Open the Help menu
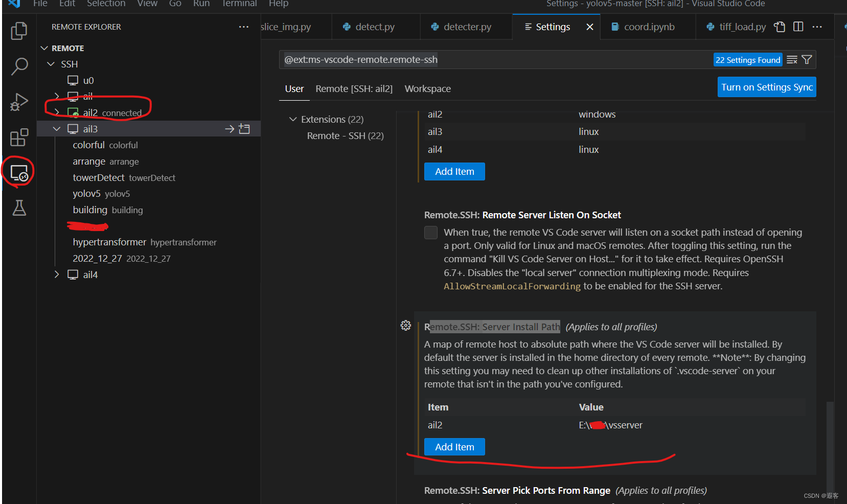 click(279, 4)
